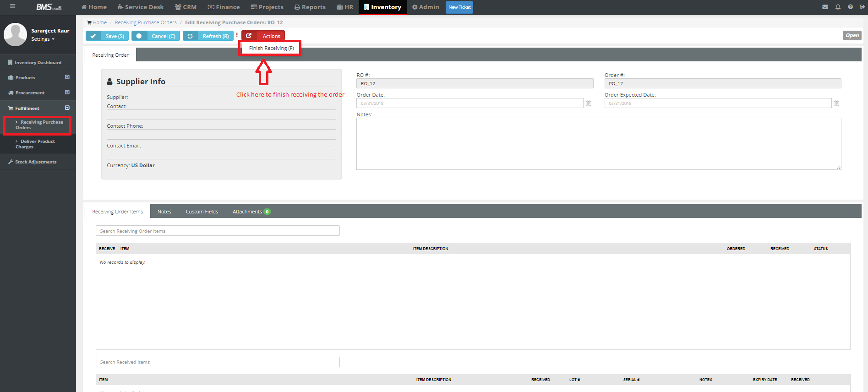Image resolution: width=868 pixels, height=392 pixels.
Task: Click the minus icon on Cancel
Action: coord(139,36)
